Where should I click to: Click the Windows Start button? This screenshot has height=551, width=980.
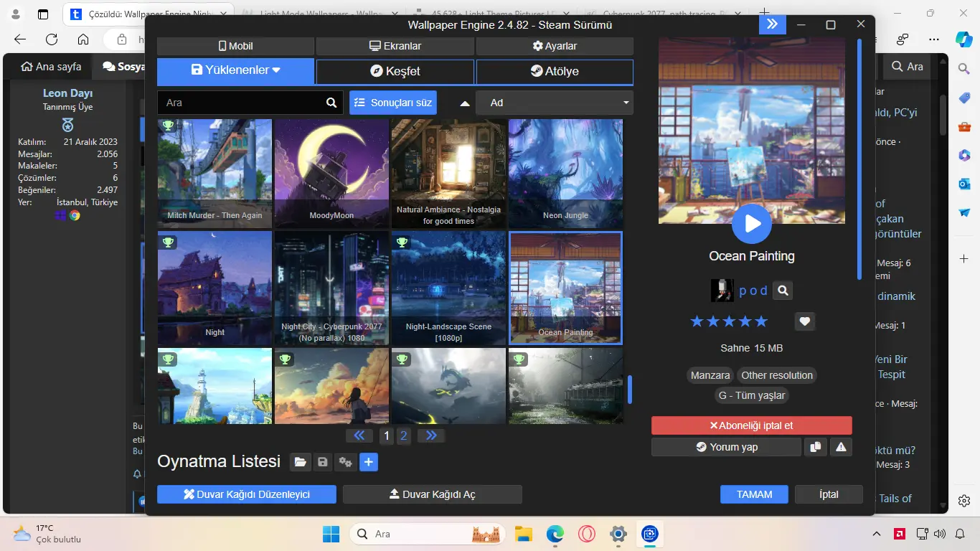(x=331, y=534)
